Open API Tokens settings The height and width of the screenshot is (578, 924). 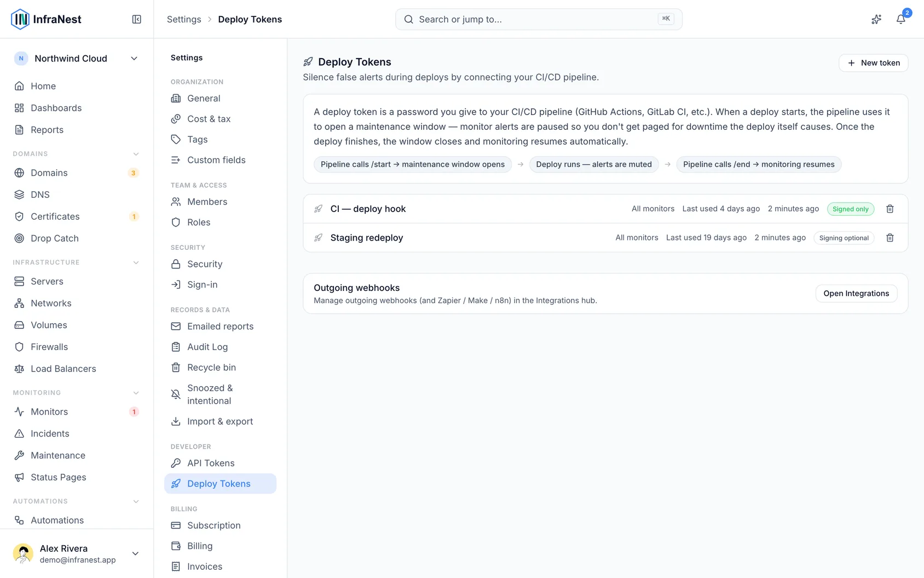point(220,463)
